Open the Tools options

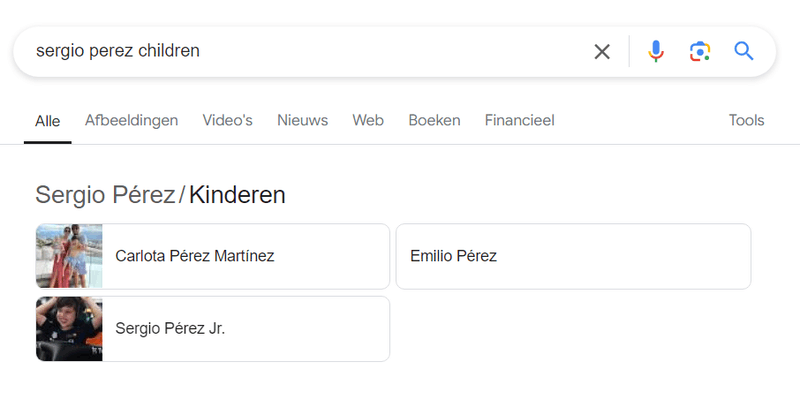click(746, 120)
